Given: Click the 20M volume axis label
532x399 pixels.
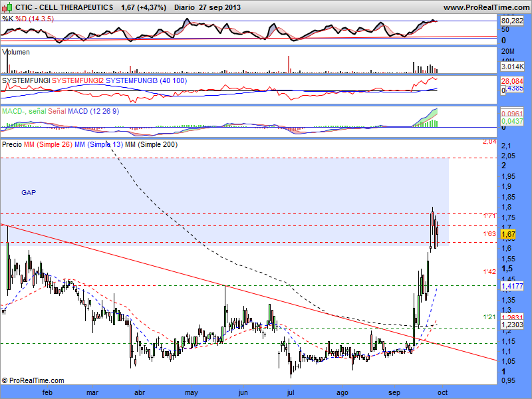Looking at the screenshot, I should point(508,52).
